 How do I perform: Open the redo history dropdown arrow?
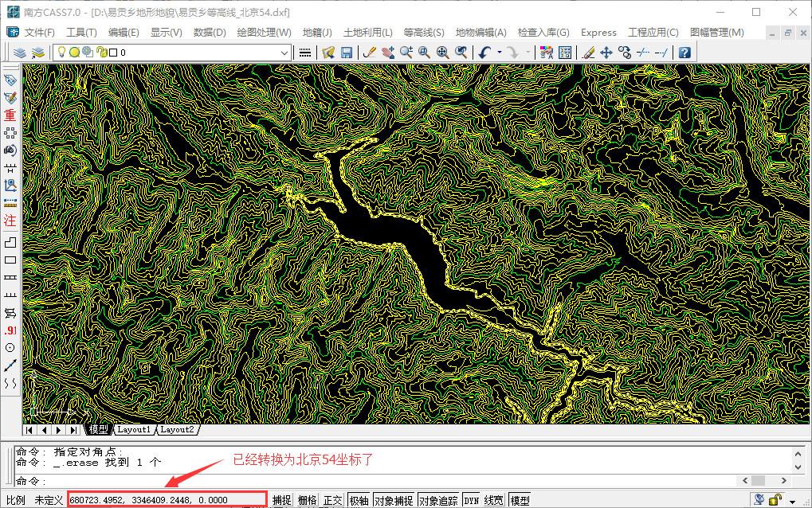[528, 53]
